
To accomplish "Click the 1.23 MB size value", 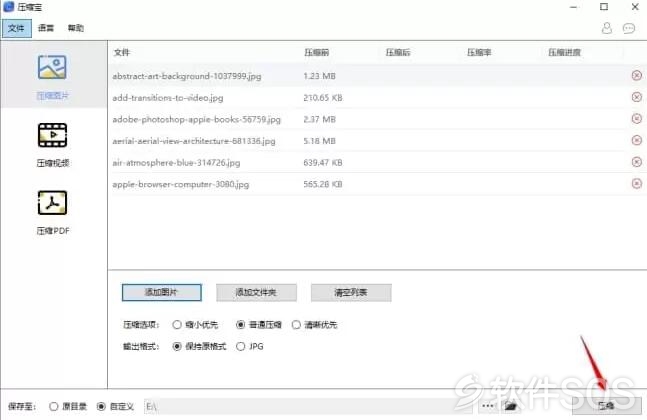I will (x=319, y=76).
